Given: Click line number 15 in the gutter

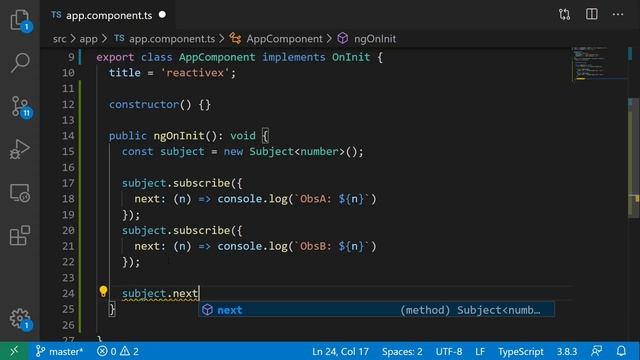Looking at the screenshot, I should 68,151.
